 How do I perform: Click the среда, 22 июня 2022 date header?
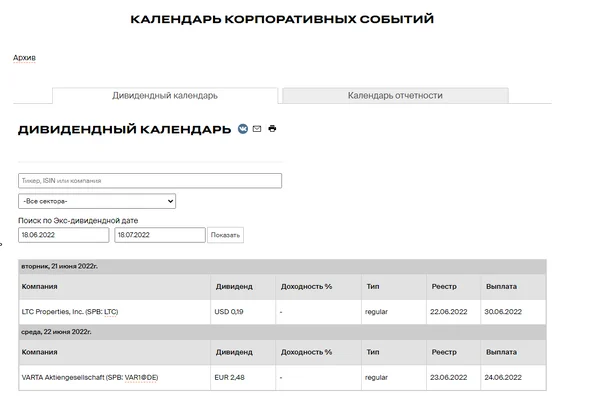56,332
